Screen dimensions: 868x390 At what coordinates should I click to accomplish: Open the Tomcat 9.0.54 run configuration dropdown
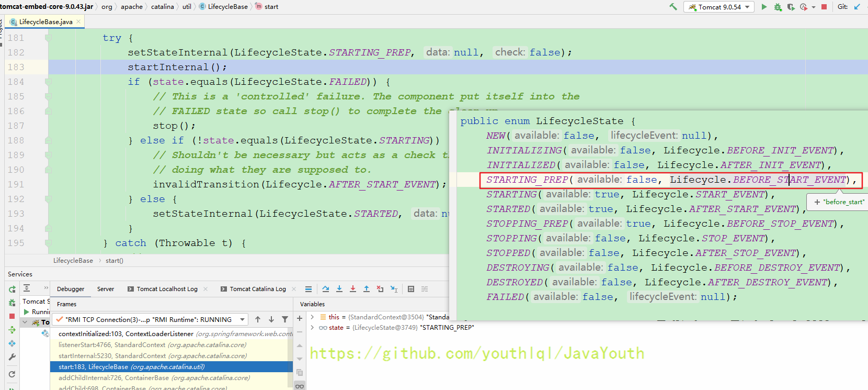tap(719, 7)
